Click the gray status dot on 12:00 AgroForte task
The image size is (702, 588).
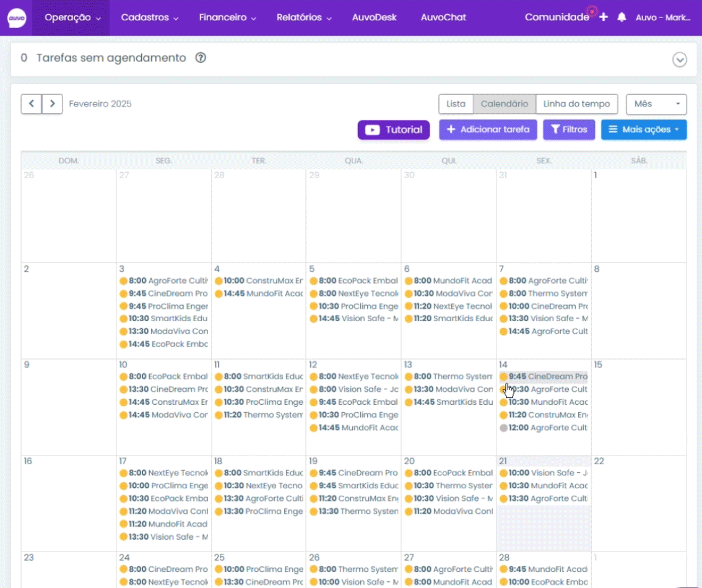click(504, 428)
